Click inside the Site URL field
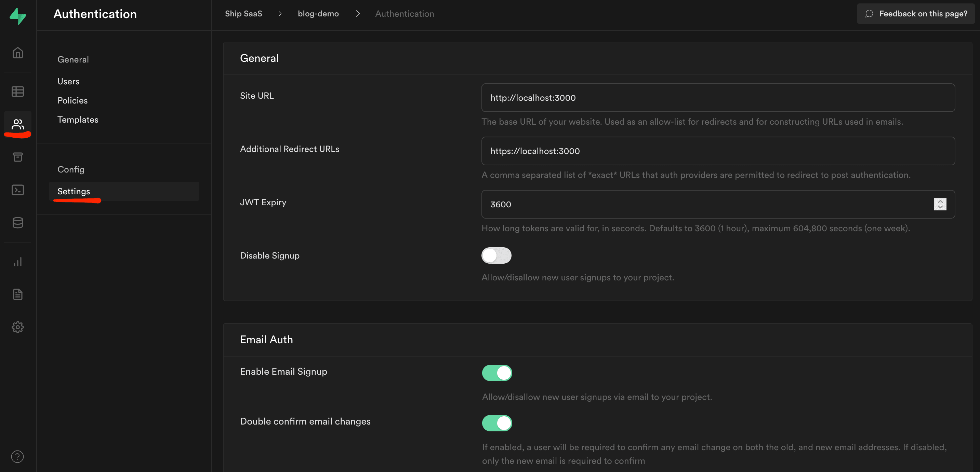Screen dimensions: 980x472 [717, 98]
